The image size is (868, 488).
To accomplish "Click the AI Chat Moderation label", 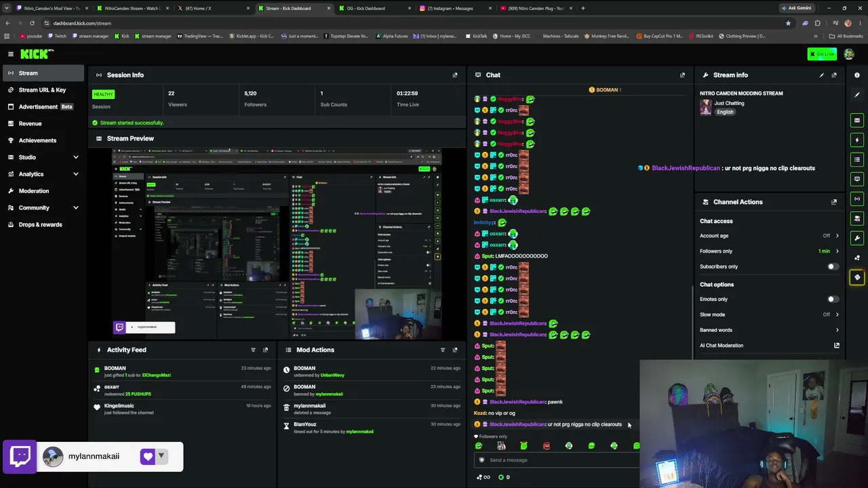I will 722,346.
